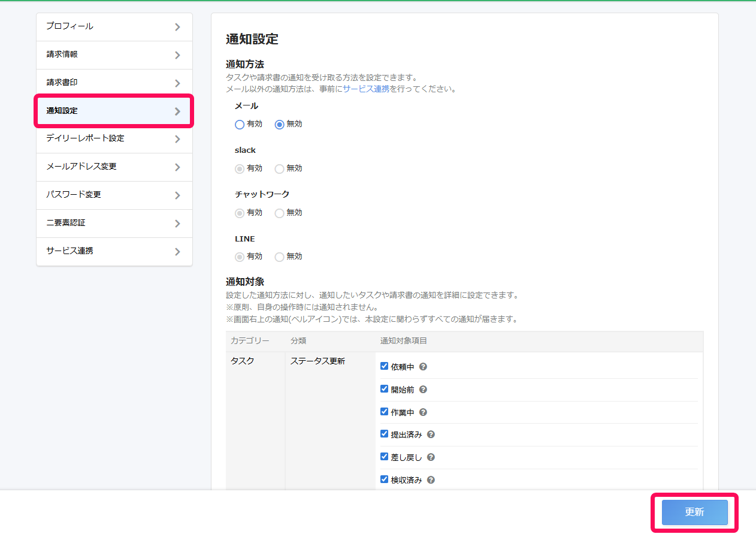Image resolution: width=756 pixels, height=534 pixels.
Task: Select slack 無効 radio button
Action: 279,169
